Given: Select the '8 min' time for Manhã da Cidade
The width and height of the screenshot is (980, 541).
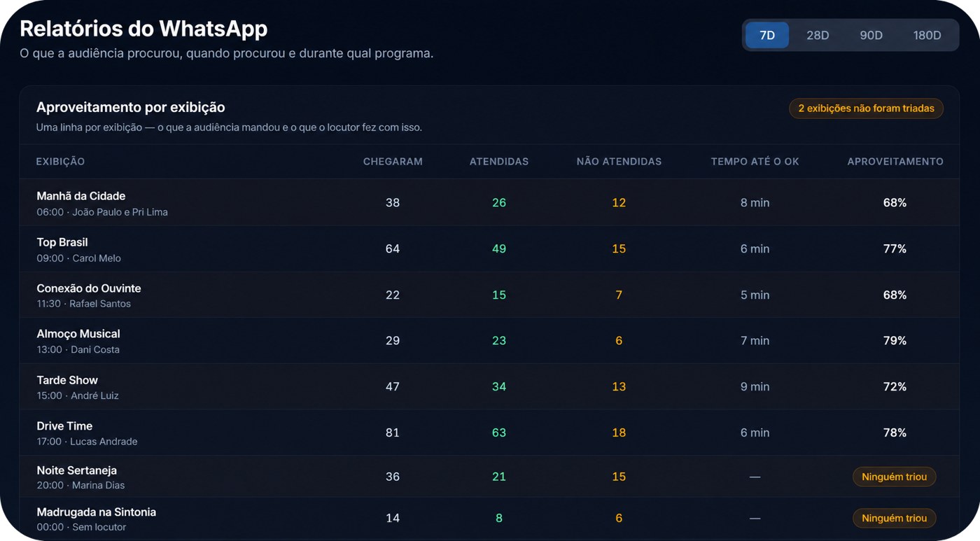Looking at the screenshot, I should 755,203.
